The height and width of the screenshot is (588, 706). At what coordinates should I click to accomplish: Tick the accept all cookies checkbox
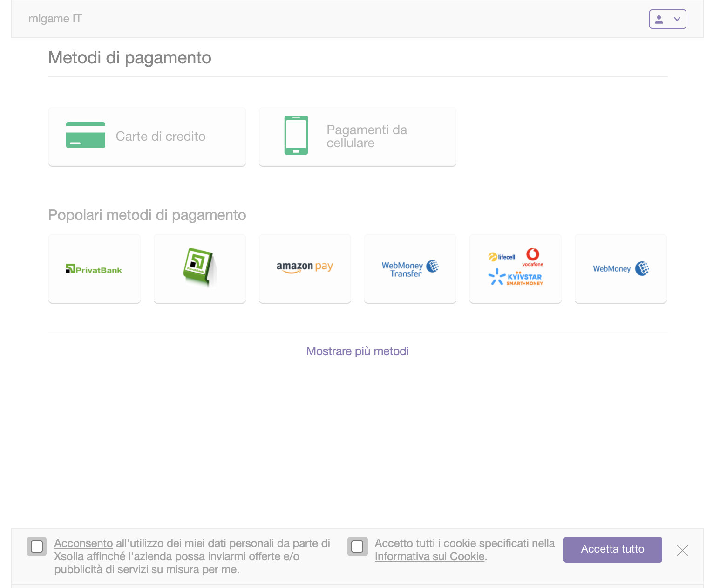click(357, 547)
